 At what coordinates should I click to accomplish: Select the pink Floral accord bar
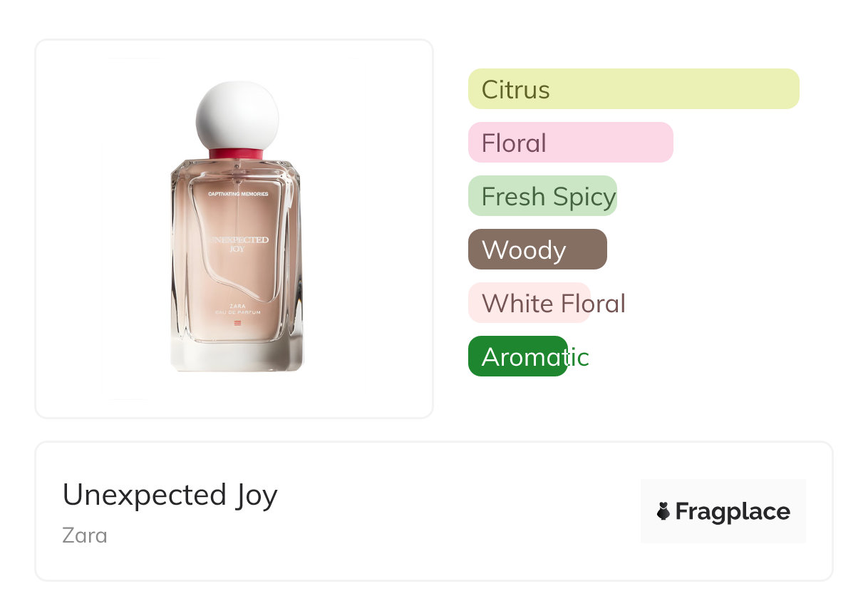pos(570,143)
